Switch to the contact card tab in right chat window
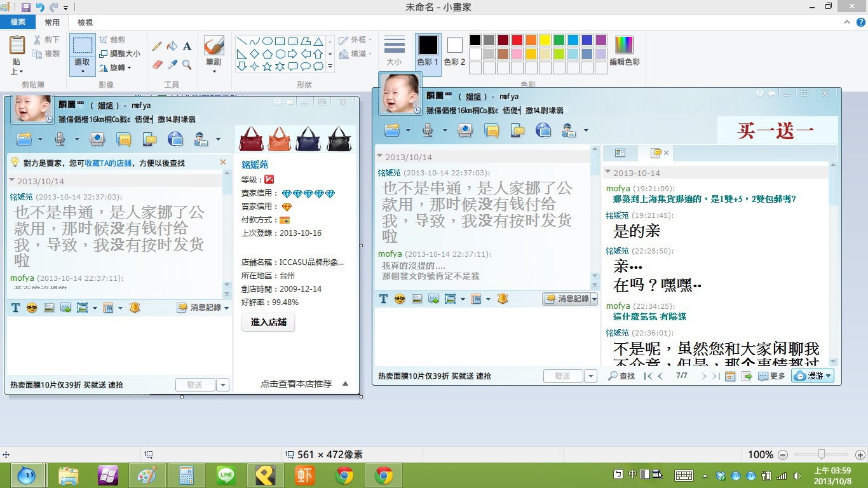This screenshot has width=868, height=488. (620, 153)
